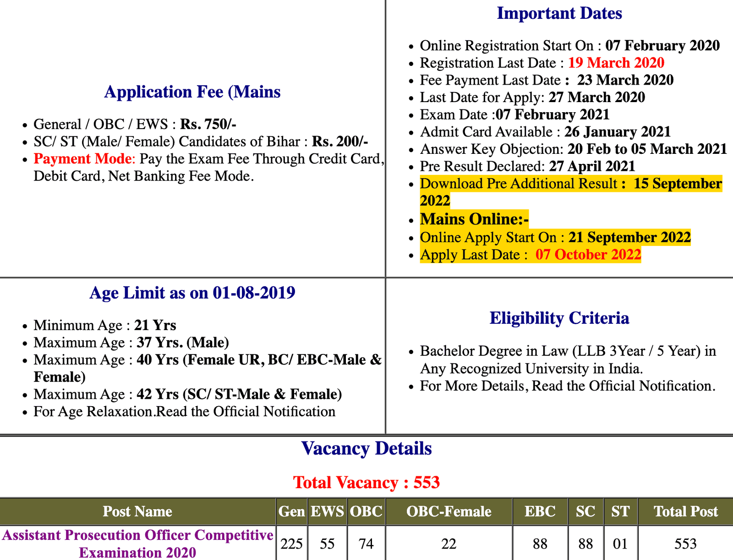The height and width of the screenshot is (560, 733).
Task: Click the Age Limit as on 01-08-2019 heading
Action: tap(192, 293)
